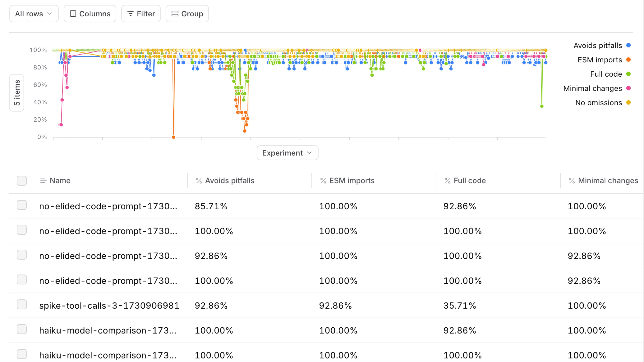Toggle the select-all checkbox in table header
The image size is (644, 362).
(22, 181)
